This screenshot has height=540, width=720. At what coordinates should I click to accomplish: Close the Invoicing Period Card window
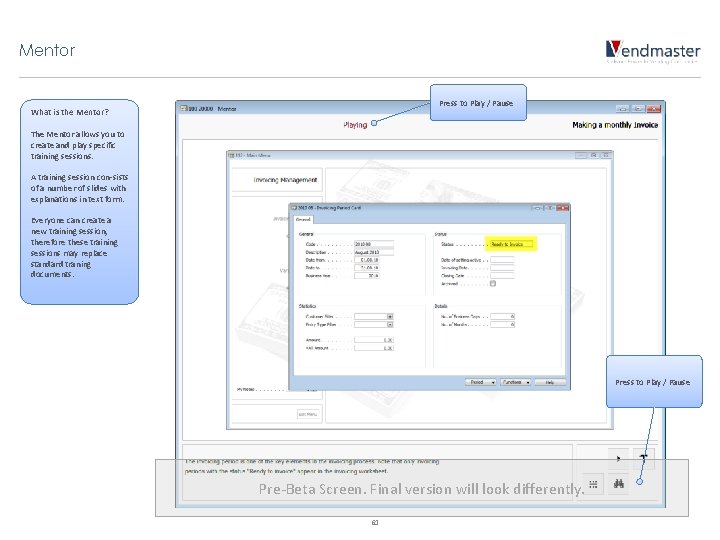pos(562,208)
